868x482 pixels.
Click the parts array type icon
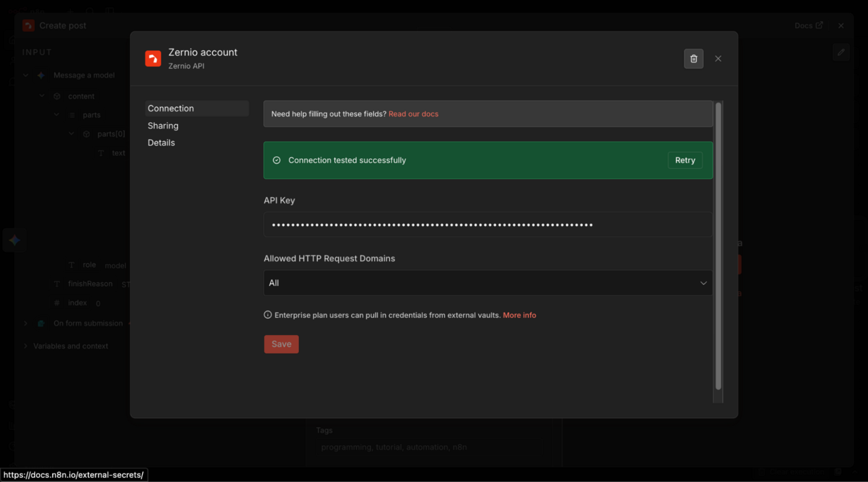coord(71,115)
